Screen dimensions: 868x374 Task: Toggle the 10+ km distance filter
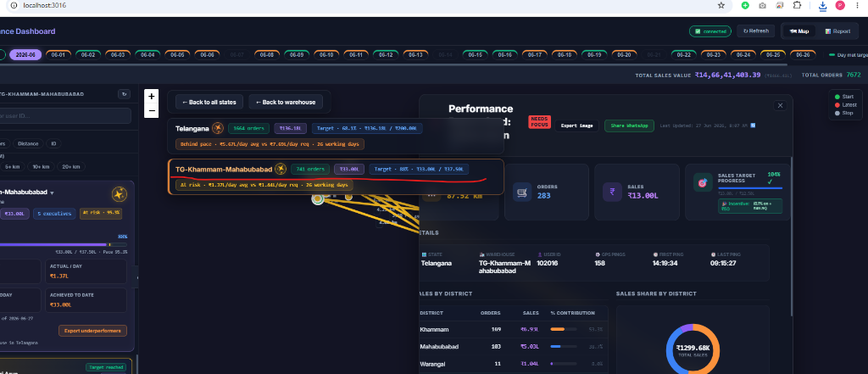[41, 166]
